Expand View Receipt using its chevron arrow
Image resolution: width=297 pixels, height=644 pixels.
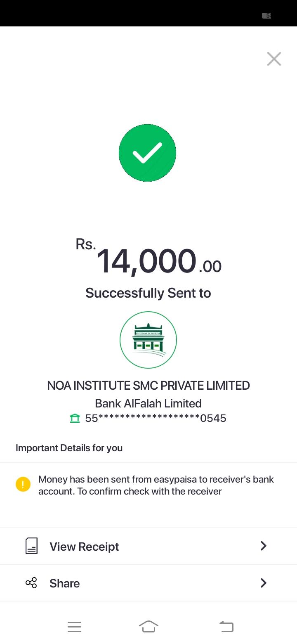pyautogui.click(x=264, y=546)
